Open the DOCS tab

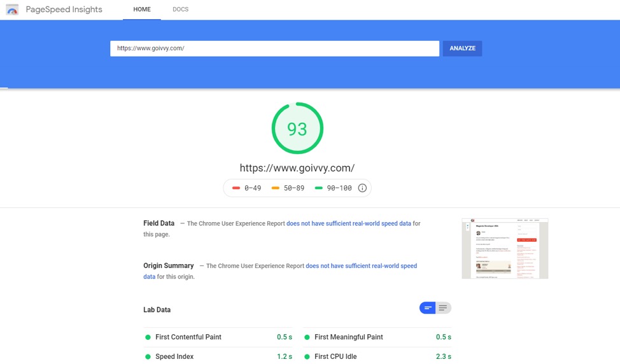tap(180, 10)
